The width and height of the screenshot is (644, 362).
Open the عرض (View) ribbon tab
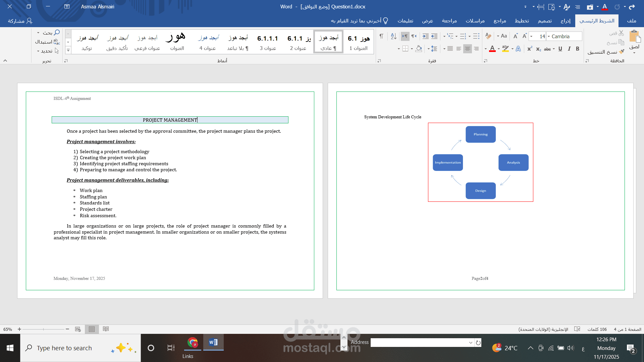427,21
